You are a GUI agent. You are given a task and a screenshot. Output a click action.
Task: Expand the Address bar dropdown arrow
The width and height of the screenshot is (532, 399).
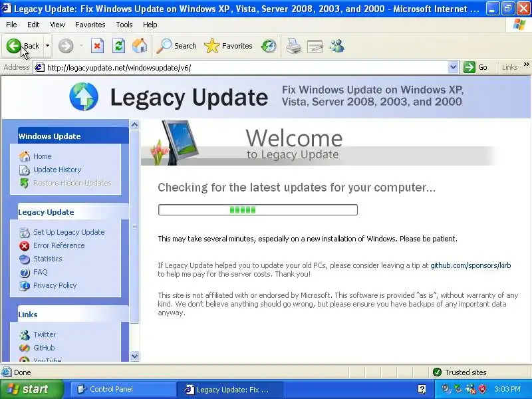454,68
